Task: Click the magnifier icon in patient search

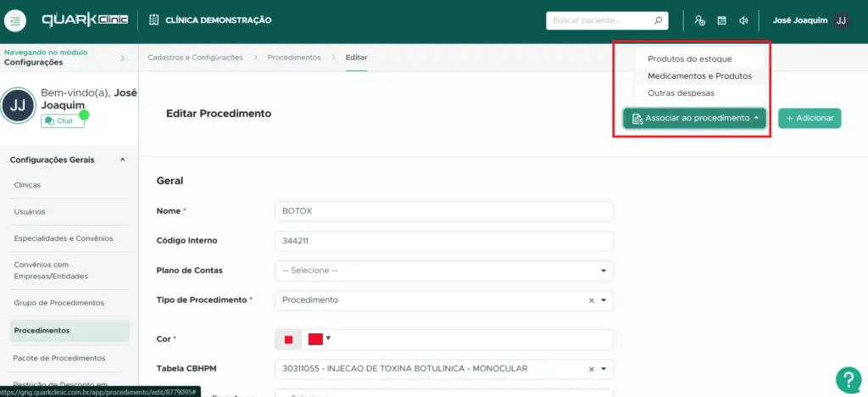Action: [x=658, y=20]
